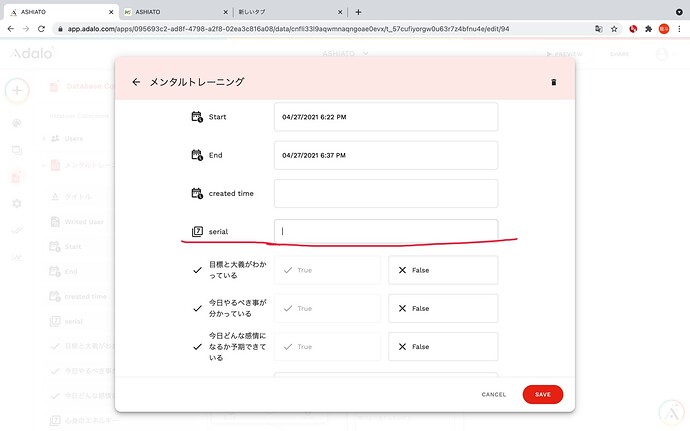Click the CANCEL button
690x431 pixels.
point(494,394)
